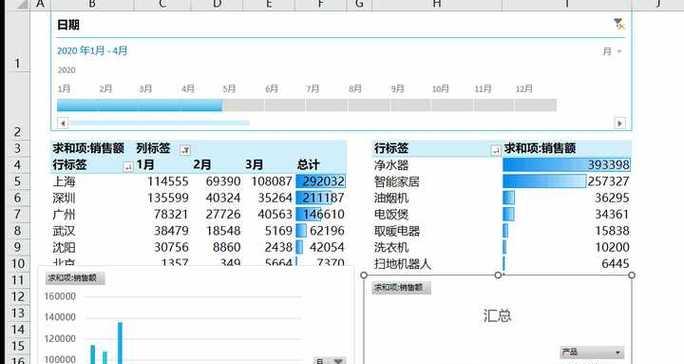Select the row 5 header
684x364 pixels.
coord(17,181)
